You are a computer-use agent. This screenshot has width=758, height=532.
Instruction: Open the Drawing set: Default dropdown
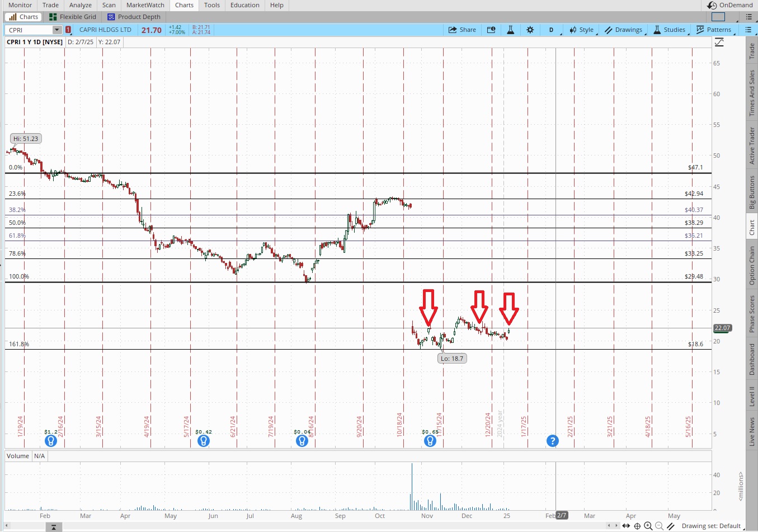pos(713,526)
